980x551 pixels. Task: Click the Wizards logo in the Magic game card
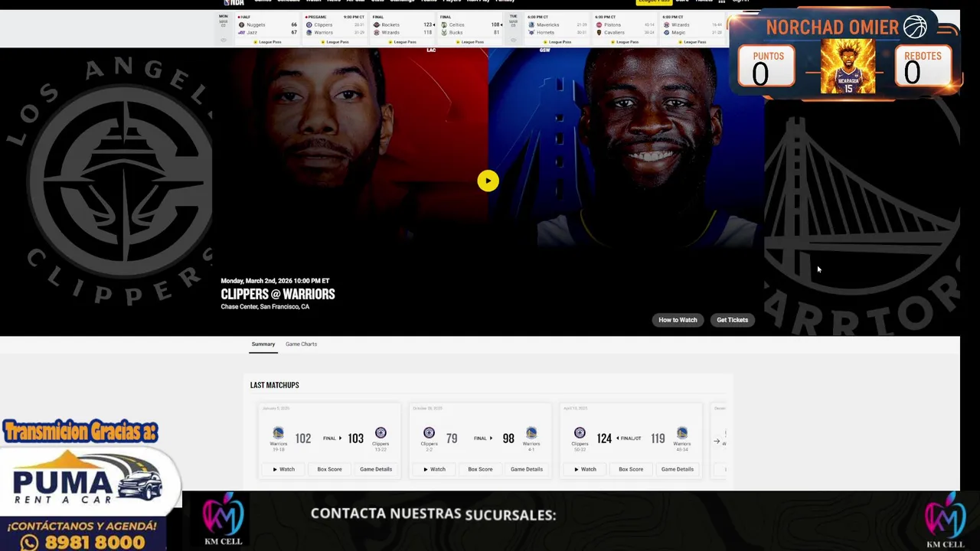(x=666, y=25)
